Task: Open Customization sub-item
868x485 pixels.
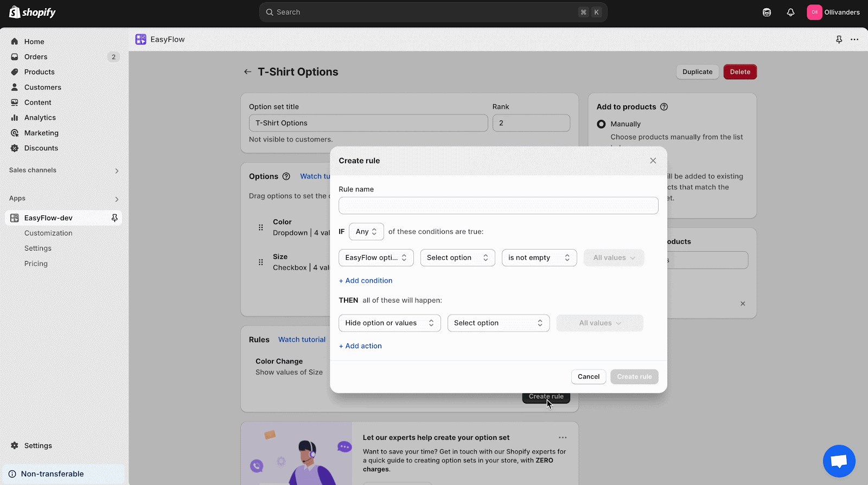Action: coord(48,233)
